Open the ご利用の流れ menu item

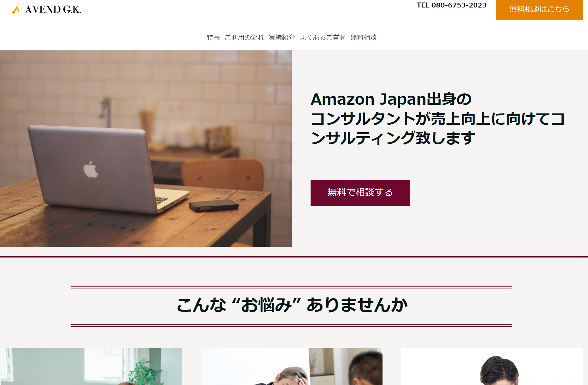244,37
